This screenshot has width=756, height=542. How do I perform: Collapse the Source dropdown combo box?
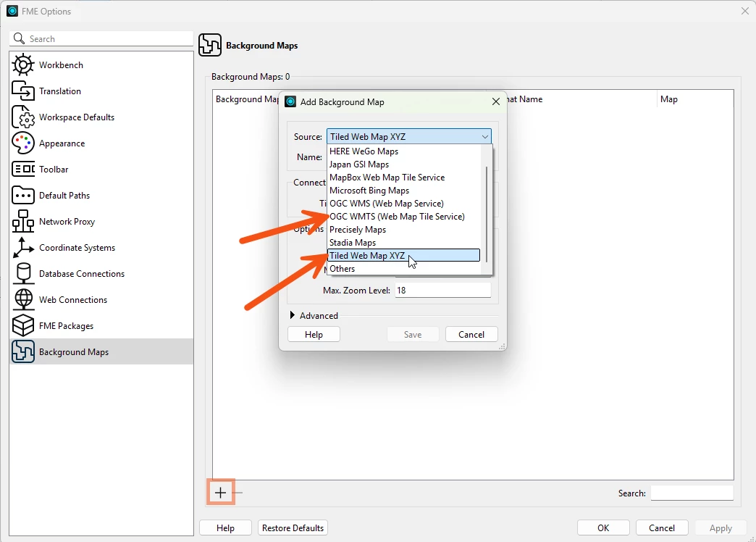[x=409, y=136]
